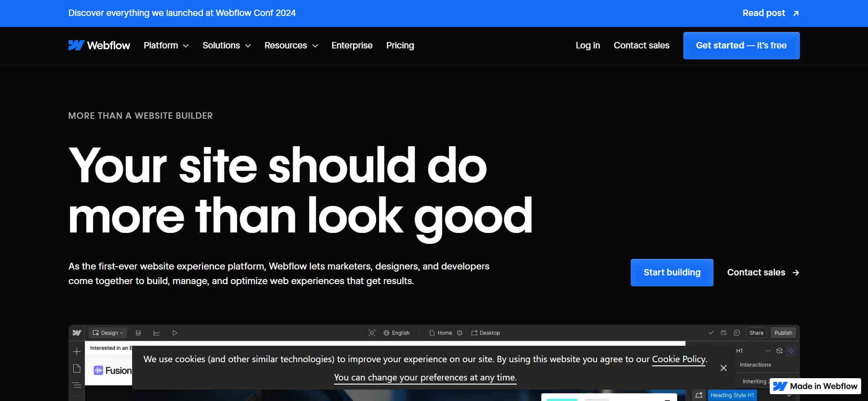Click the Made in Webflow badge
This screenshot has height=401, width=868.
point(815,386)
